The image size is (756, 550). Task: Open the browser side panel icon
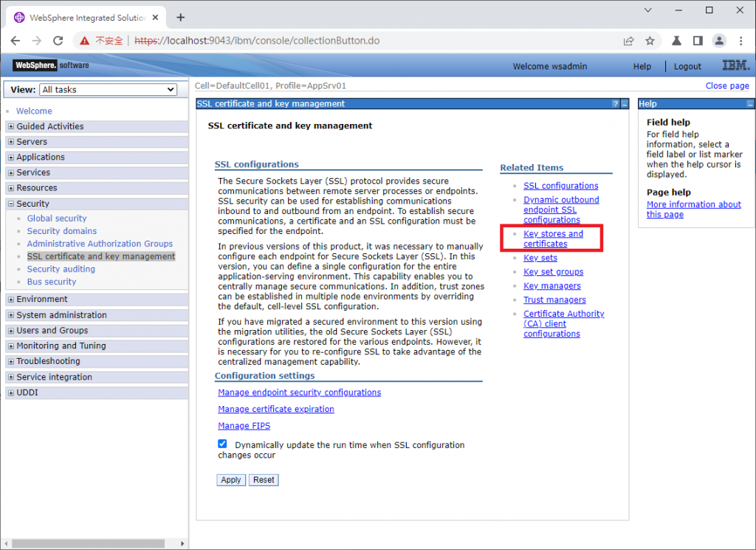click(698, 41)
